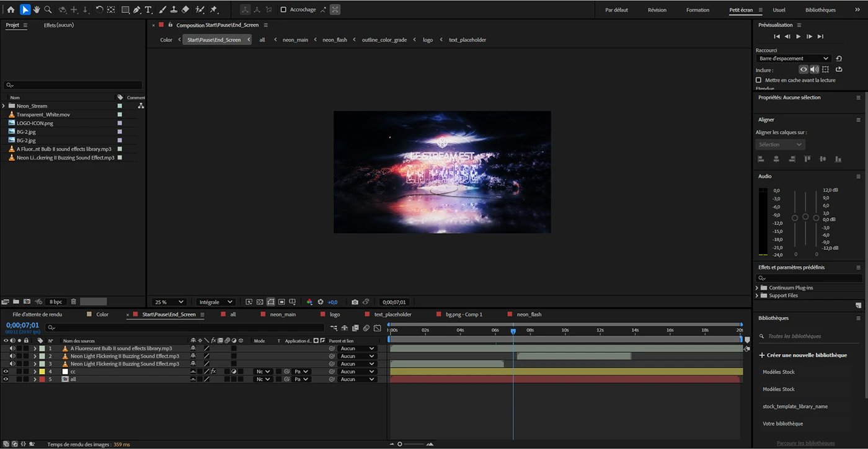Enable 'Mettre en cache avant la lecture'
This screenshot has height=449, width=868.
pyautogui.click(x=759, y=80)
